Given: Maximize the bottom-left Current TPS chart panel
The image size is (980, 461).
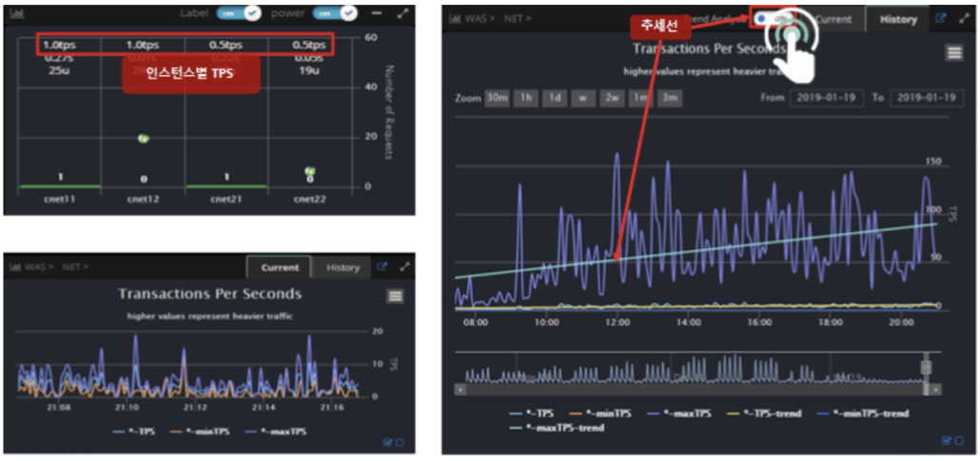Looking at the screenshot, I should (x=405, y=267).
